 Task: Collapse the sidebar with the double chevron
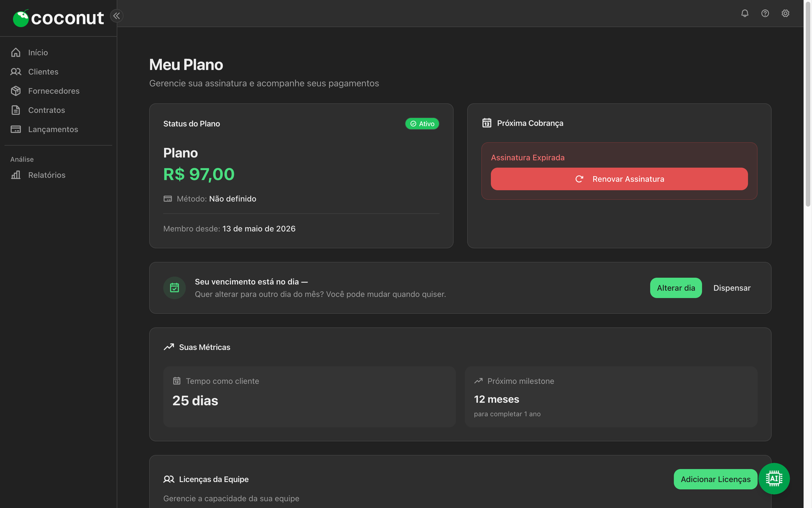pos(117,16)
